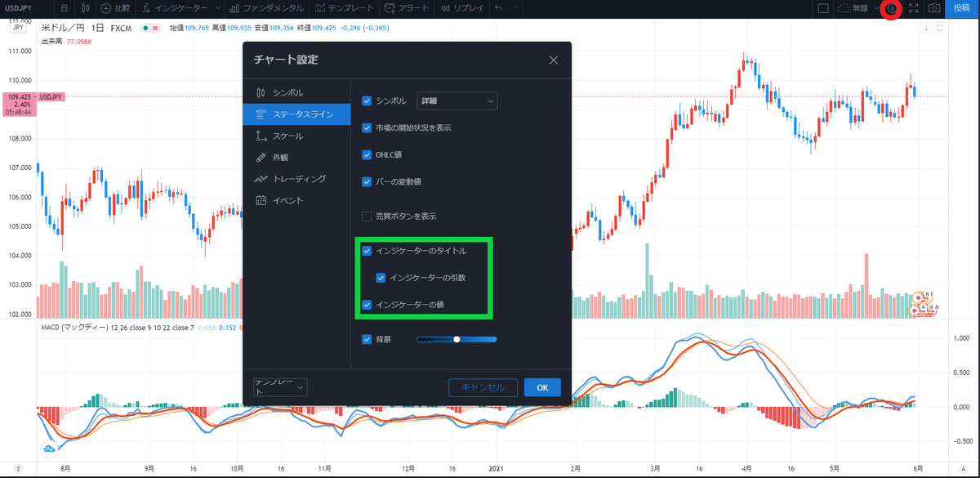Toggle インジケーターのタイトル checkbox
The image size is (980, 478).
point(367,251)
